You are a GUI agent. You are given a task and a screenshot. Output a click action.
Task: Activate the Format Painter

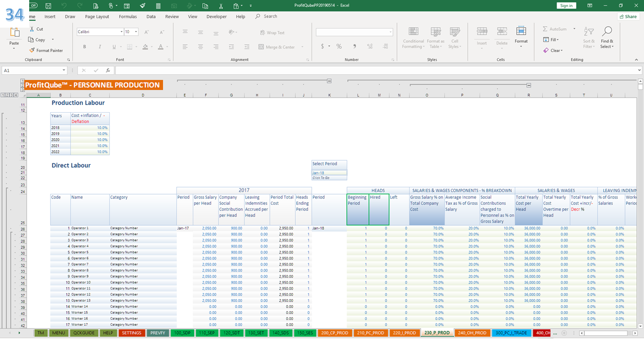coord(46,50)
